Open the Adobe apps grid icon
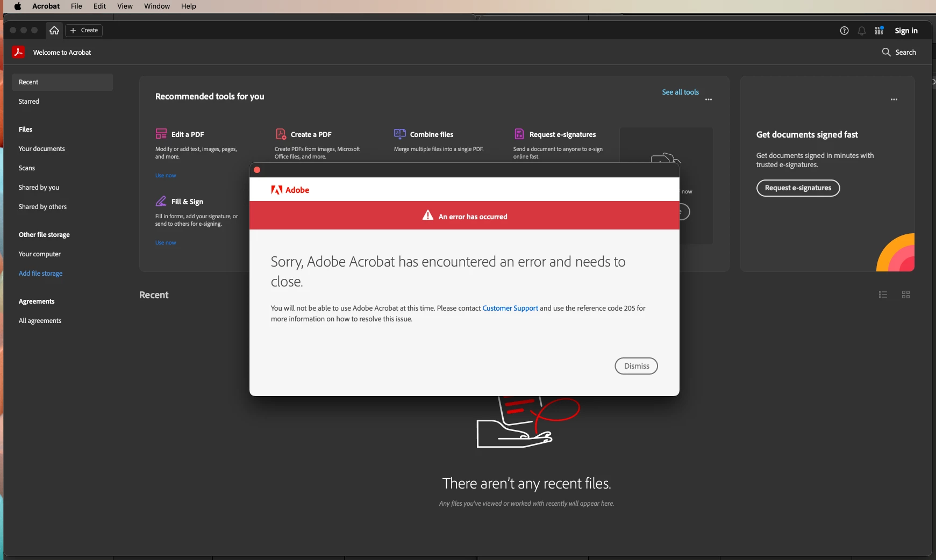 879,31
